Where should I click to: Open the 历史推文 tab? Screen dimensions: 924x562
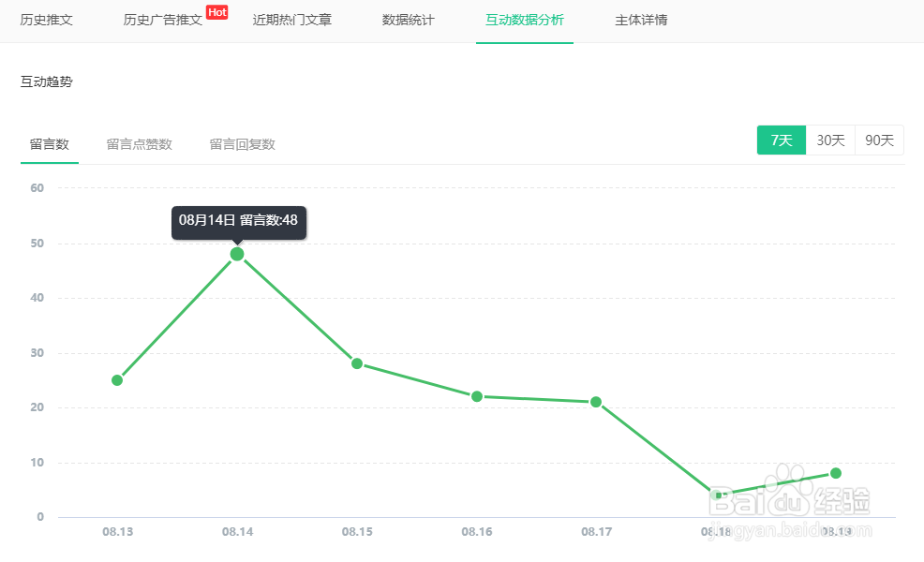coord(47,20)
